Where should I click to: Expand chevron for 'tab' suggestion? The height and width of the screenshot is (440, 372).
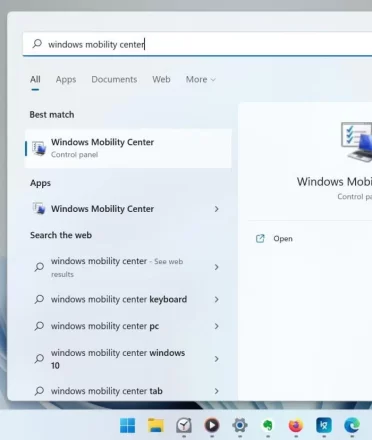(217, 391)
